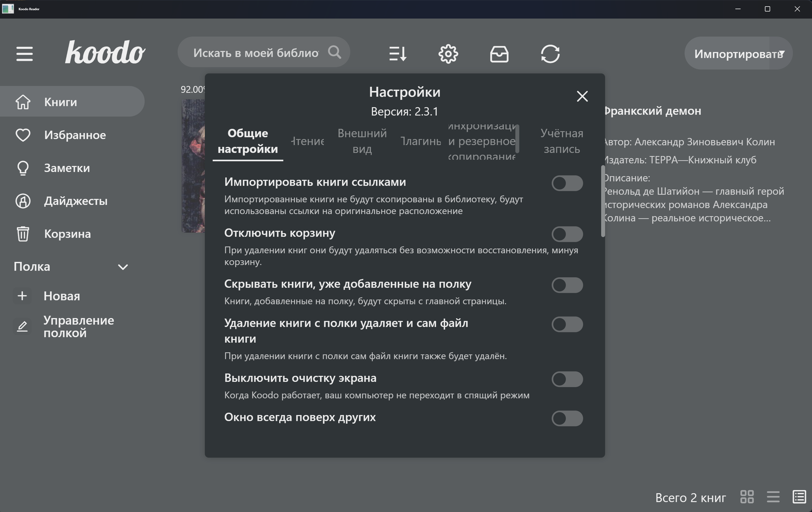Select the Общие настройки tab

click(x=248, y=141)
